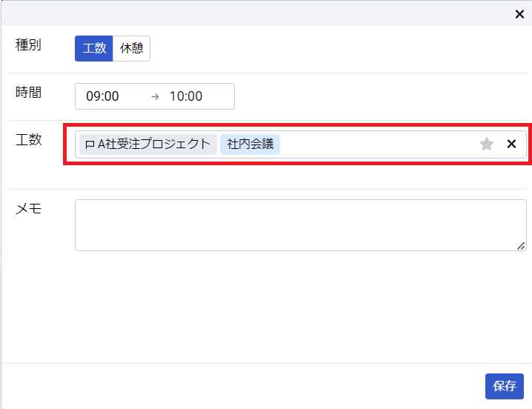532x409 pixels.
Task: Clear the 工数 selection with the X icon
Action: pos(511,144)
